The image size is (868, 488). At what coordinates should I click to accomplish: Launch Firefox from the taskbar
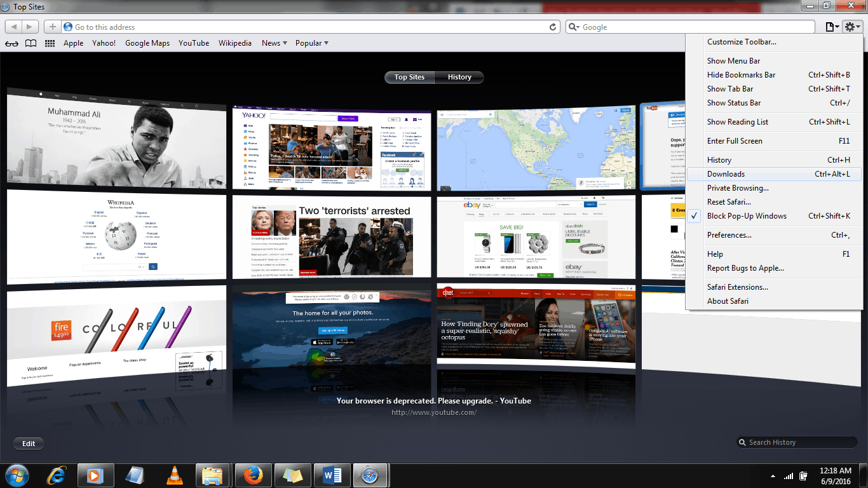point(253,475)
